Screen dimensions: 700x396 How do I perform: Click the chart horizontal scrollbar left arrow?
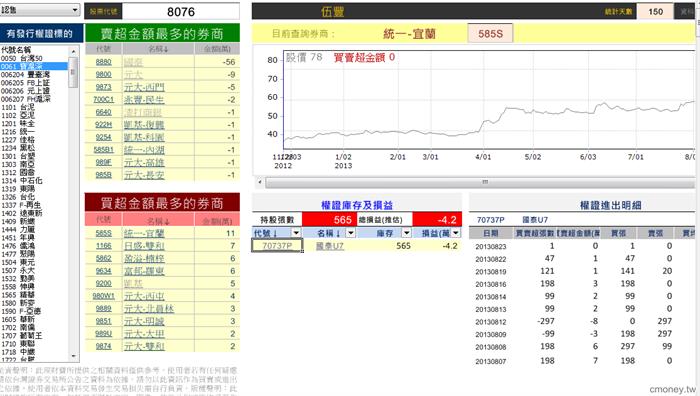point(260,182)
